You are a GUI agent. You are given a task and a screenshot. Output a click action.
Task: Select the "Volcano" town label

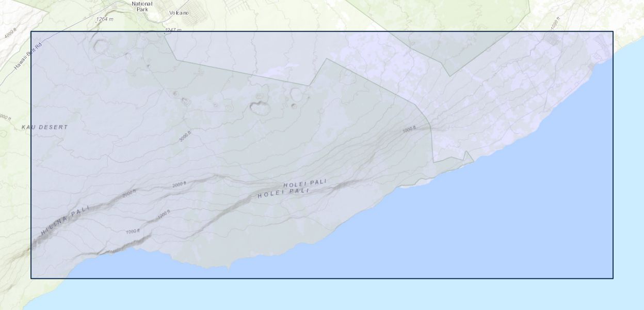[179, 13]
